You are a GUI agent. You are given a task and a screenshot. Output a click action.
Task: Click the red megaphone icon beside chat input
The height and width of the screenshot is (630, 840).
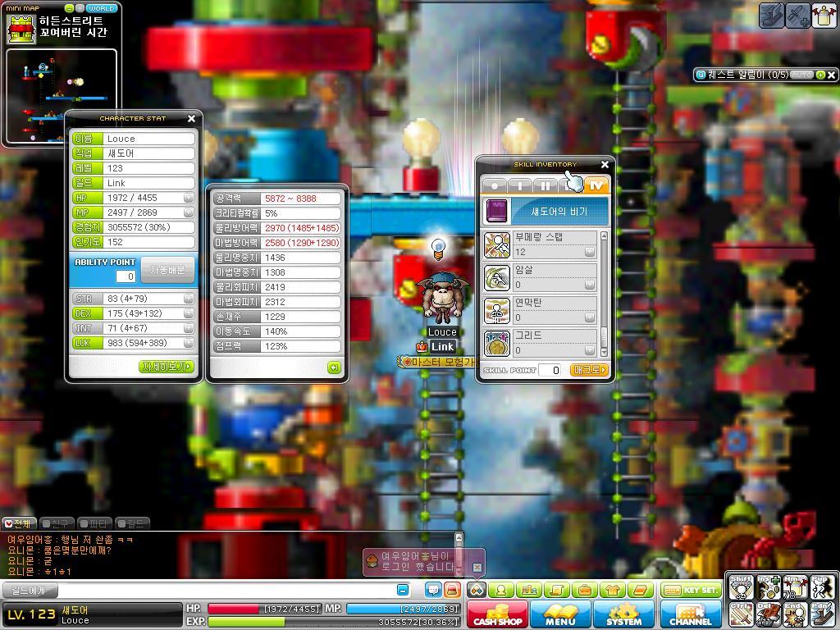tap(452, 590)
